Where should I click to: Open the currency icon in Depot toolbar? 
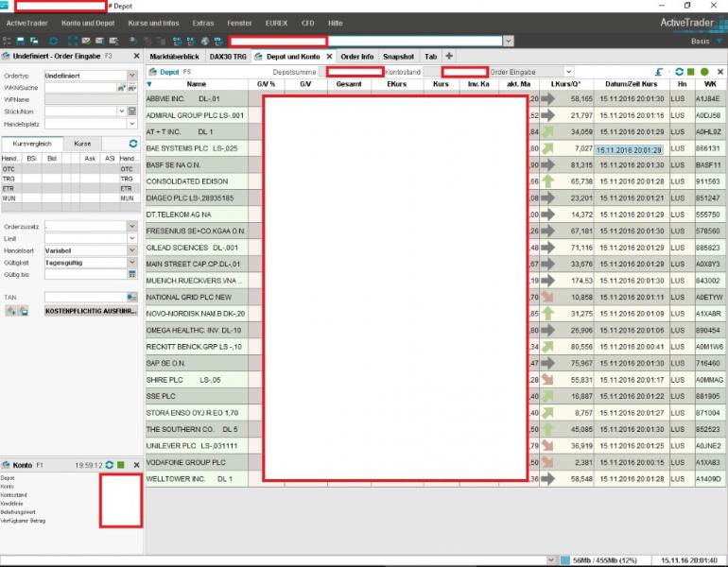point(658,72)
